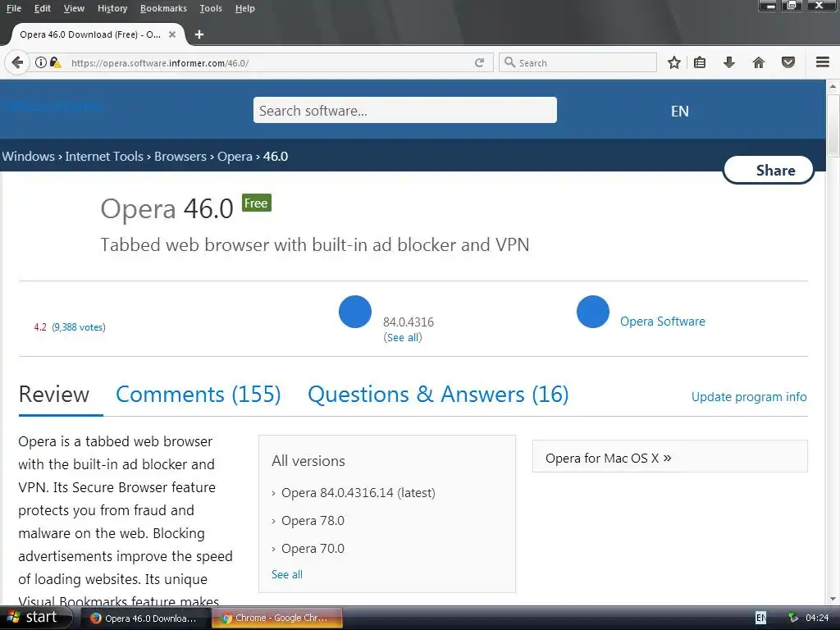Viewport: 840px width, 630px height.
Task: Reload the page with refresh icon
Action: pyautogui.click(x=479, y=62)
